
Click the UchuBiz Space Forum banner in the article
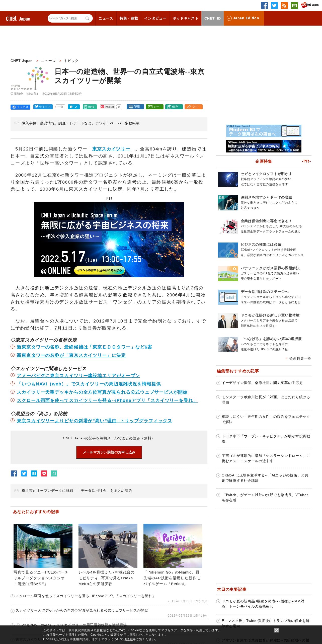coord(109,240)
